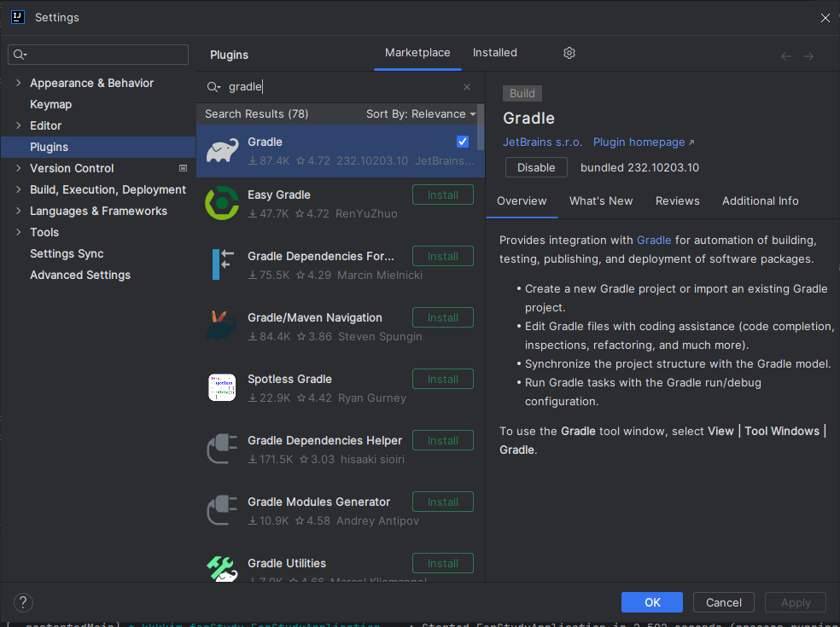The height and width of the screenshot is (627, 840).
Task: Clear the plugin search text
Action: click(467, 87)
